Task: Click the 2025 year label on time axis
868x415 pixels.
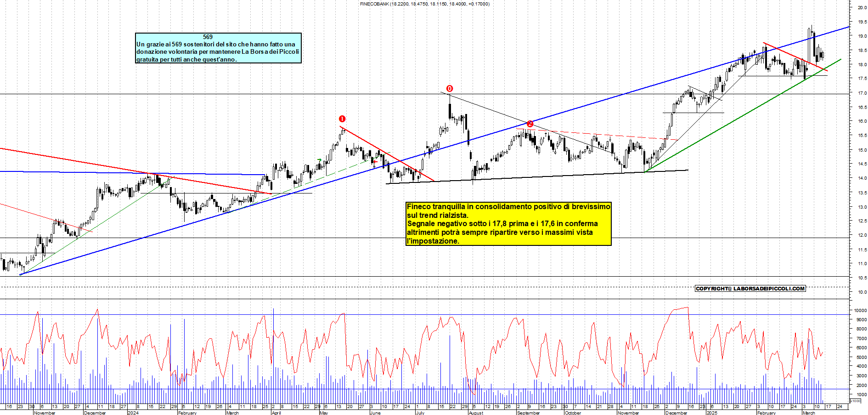Action: [x=712, y=413]
